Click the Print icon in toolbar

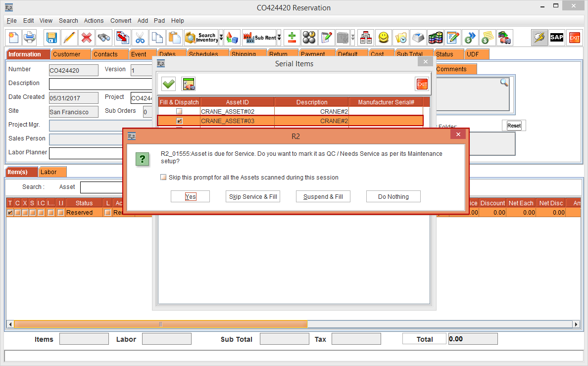click(x=30, y=38)
